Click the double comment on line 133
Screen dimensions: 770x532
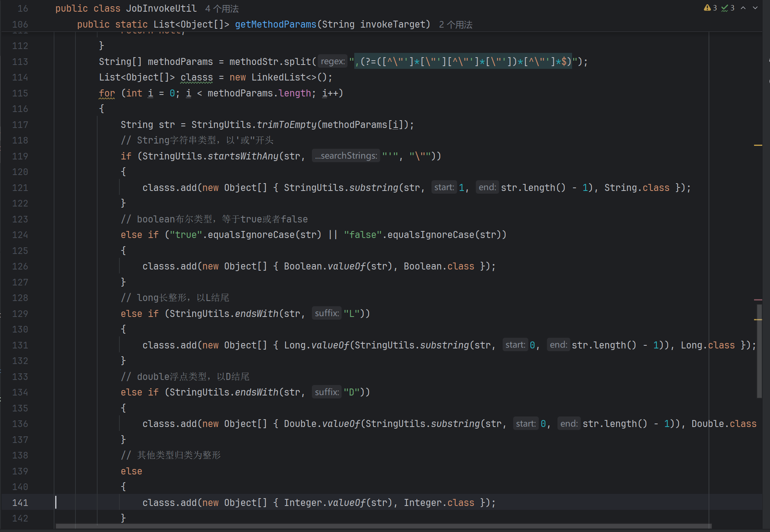[x=185, y=377]
